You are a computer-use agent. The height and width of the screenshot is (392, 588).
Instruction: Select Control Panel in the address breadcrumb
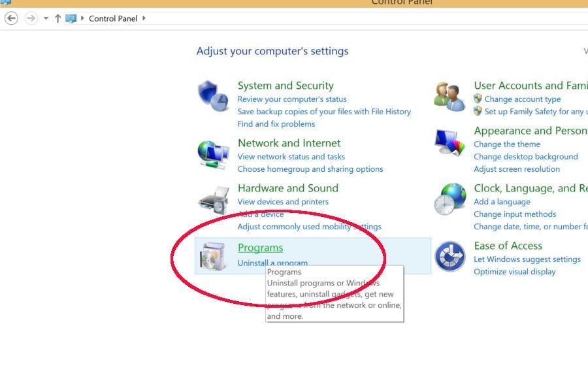pos(113,18)
